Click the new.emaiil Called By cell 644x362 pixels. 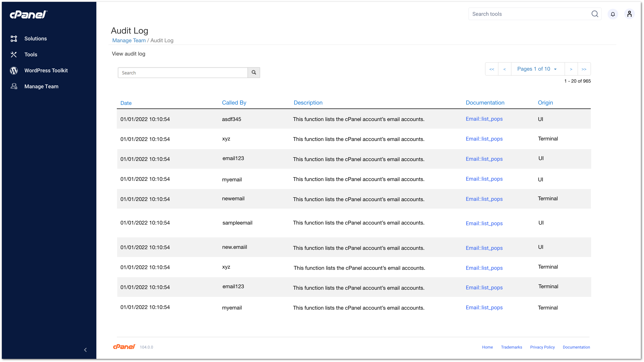pos(234,247)
